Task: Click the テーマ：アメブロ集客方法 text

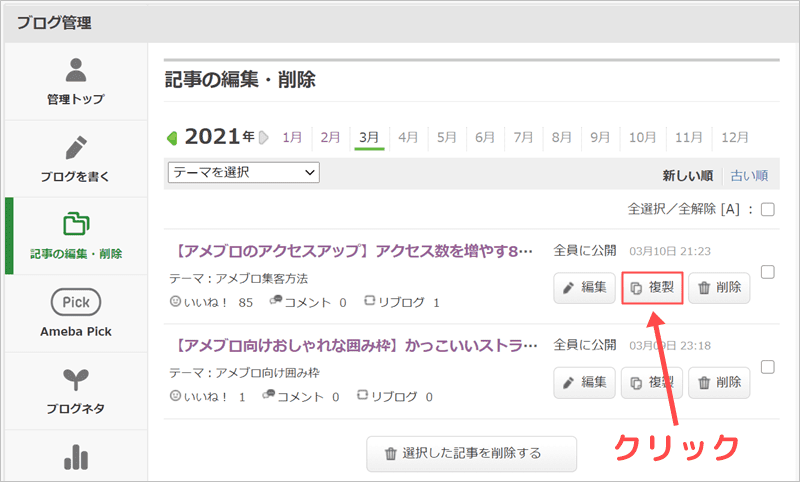Action: tap(239, 278)
